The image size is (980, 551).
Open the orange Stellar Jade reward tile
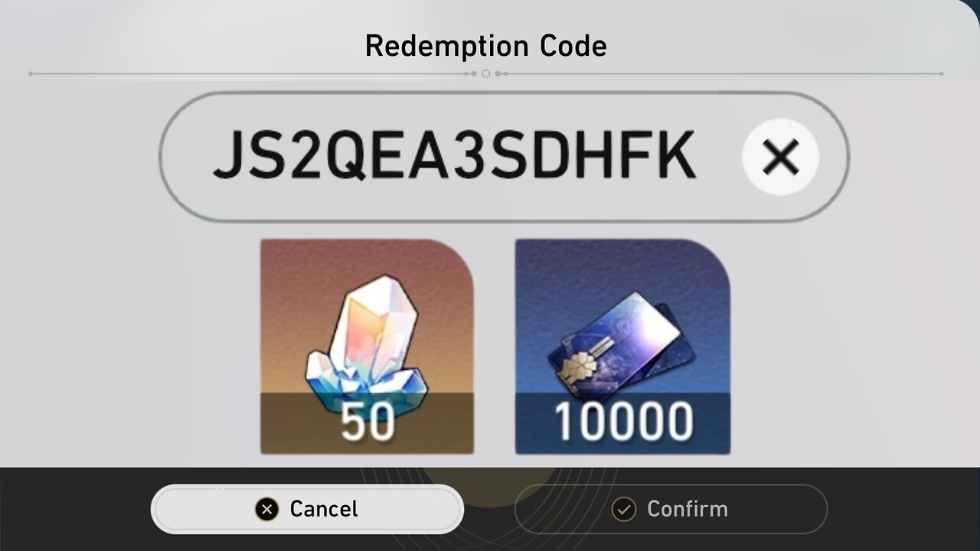[367, 347]
